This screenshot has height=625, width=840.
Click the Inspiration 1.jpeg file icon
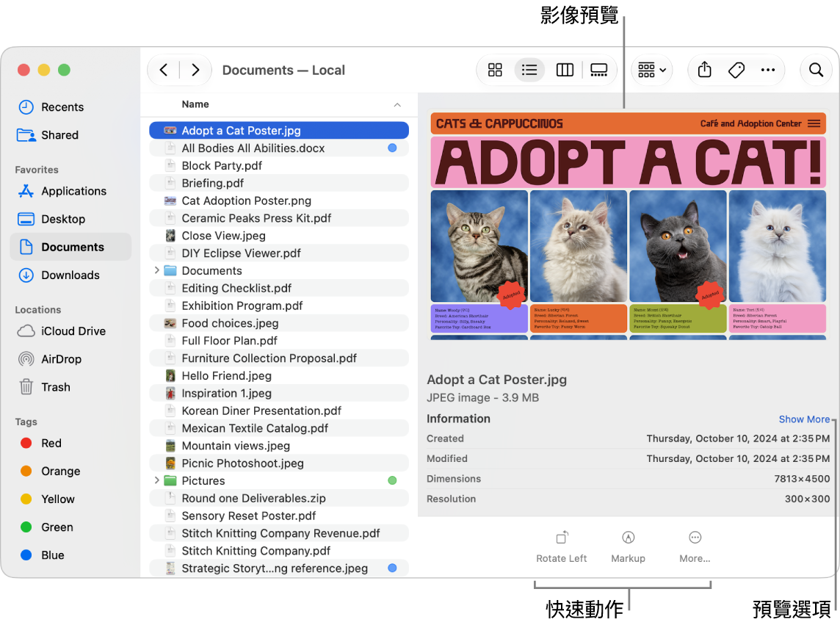coord(170,393)
